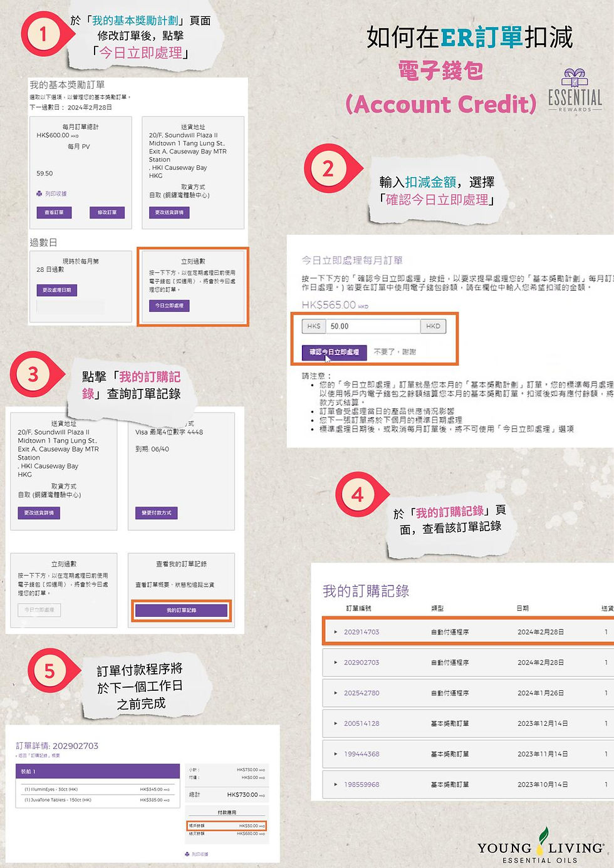
Task: Click the 總計 HK$730.00 total
Action: [x=227, y=795]
